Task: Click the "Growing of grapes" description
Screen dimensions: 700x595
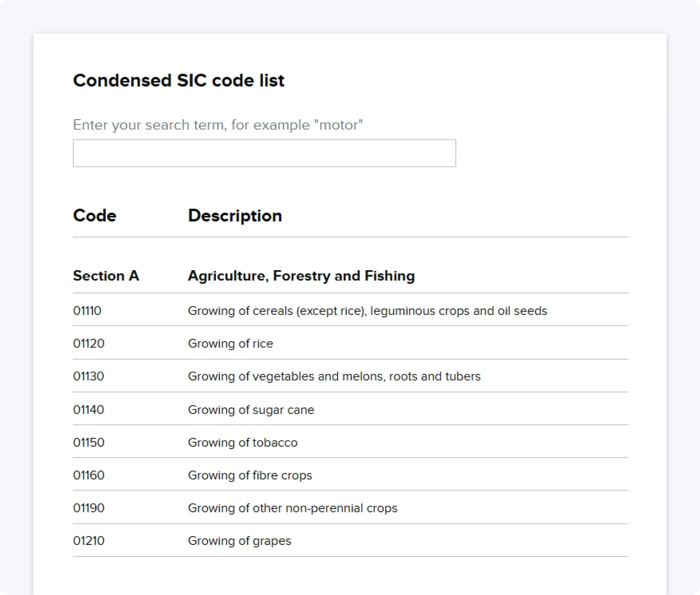Action: [239, 540]
